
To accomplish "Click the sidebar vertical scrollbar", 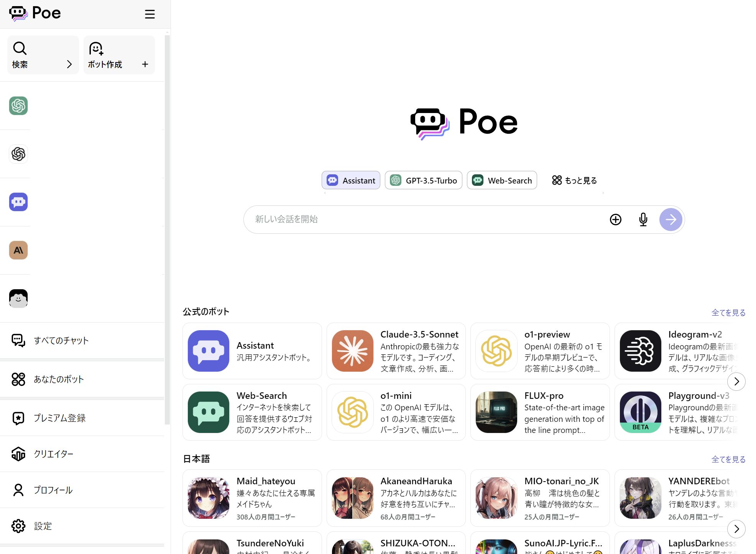I will pos(167,230).
